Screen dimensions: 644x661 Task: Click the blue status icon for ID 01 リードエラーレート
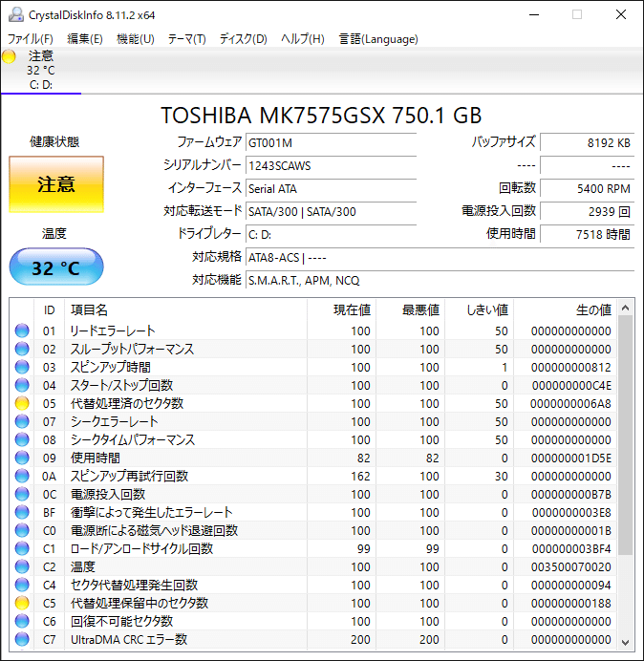[x=22, y=330]
